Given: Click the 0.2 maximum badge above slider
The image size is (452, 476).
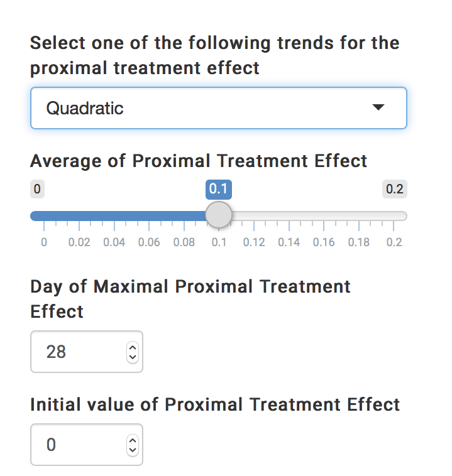Looking at the screenshot, I should click(394, 189).
